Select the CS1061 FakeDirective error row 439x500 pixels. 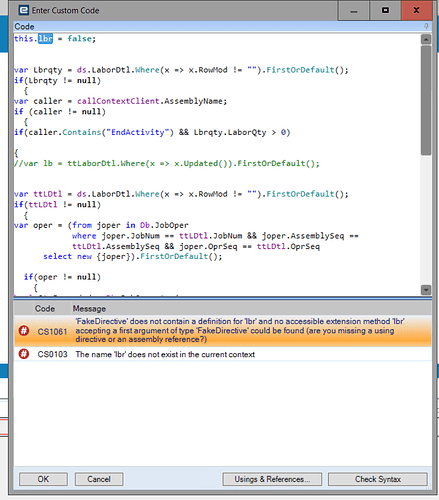(223, 330)
